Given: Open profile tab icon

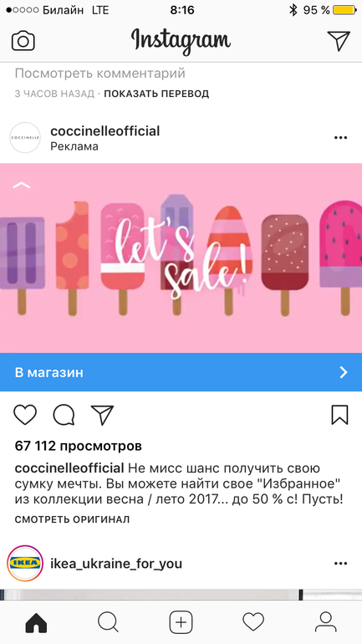Looking at the screenshot, I should 325,622.
